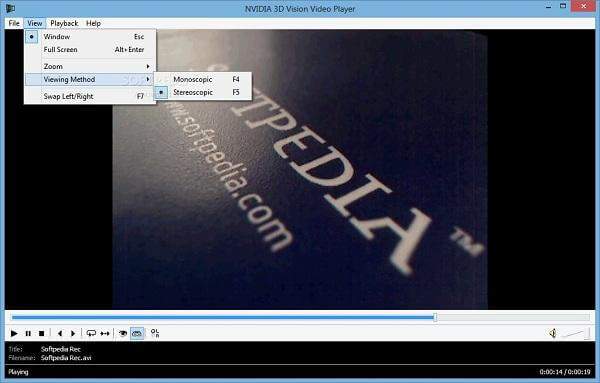Click the 0:00:14 / 0:00:19 time display

pos(565,372)
